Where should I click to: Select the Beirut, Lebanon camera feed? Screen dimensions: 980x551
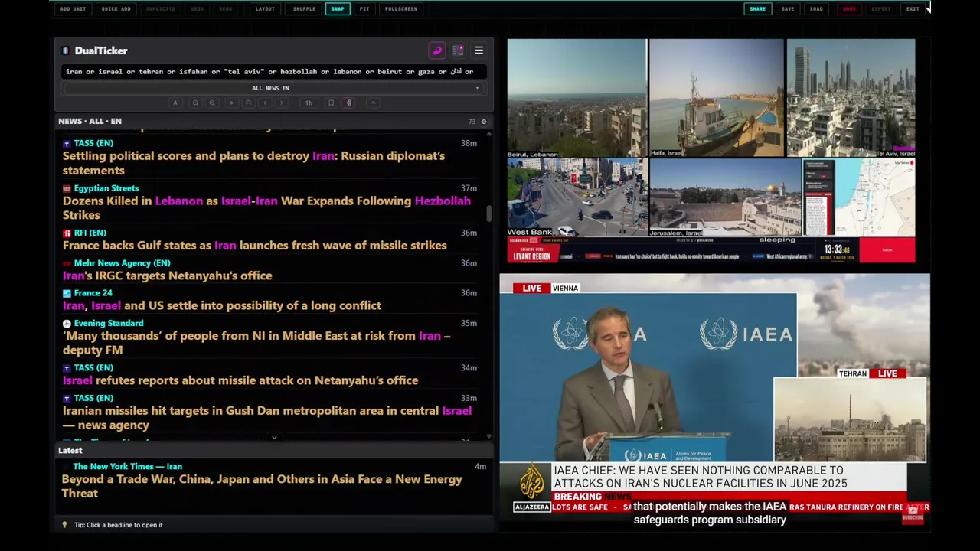(577, 99)
